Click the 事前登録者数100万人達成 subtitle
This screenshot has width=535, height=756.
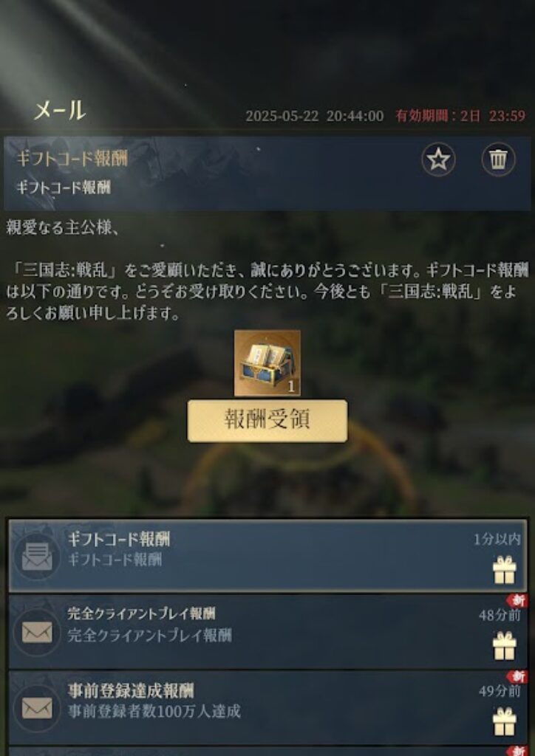point(154,711)
